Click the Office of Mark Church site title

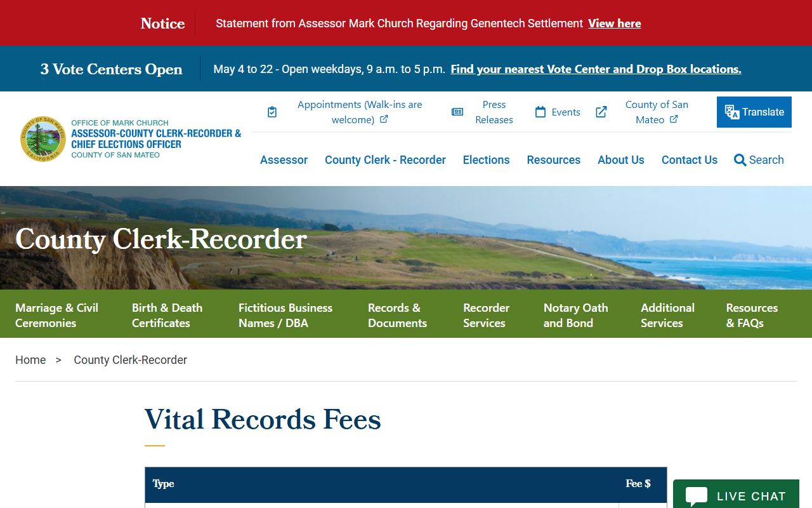point(156,138)
